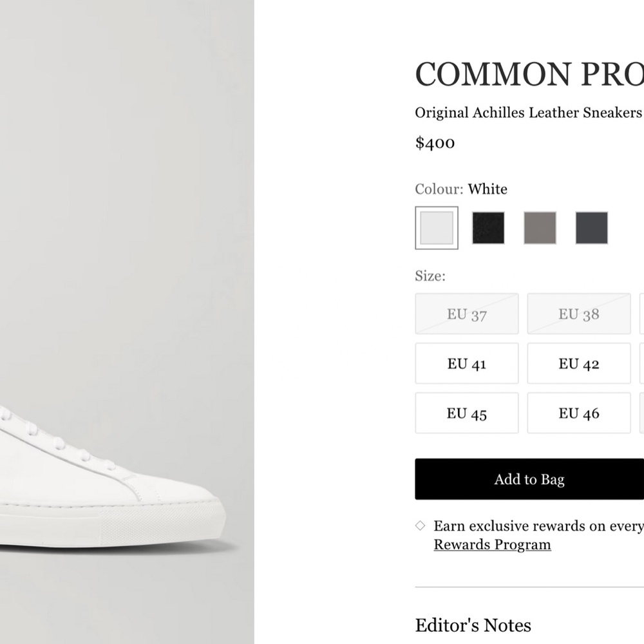Choose the Black colour swatch

coord(488,227)
